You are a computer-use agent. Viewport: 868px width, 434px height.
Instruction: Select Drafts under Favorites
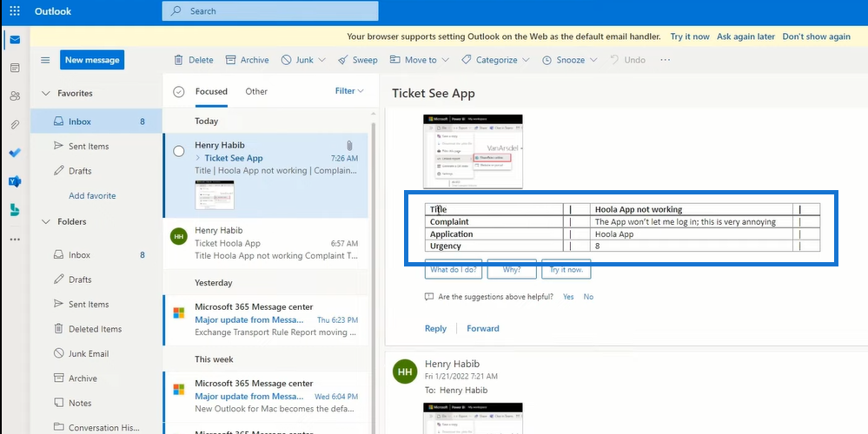click(x=96, y=171)
